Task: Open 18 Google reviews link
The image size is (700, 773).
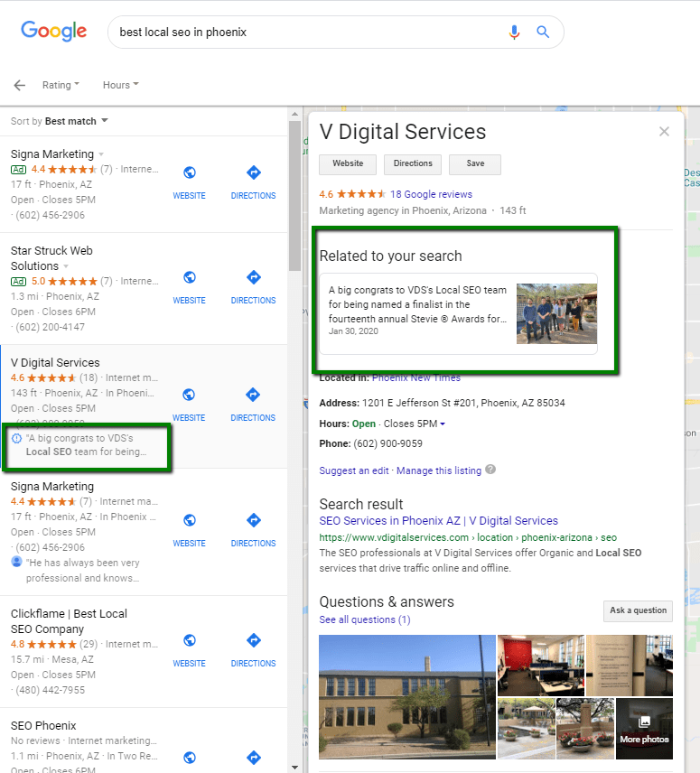Action: click(x=432, y=194)
